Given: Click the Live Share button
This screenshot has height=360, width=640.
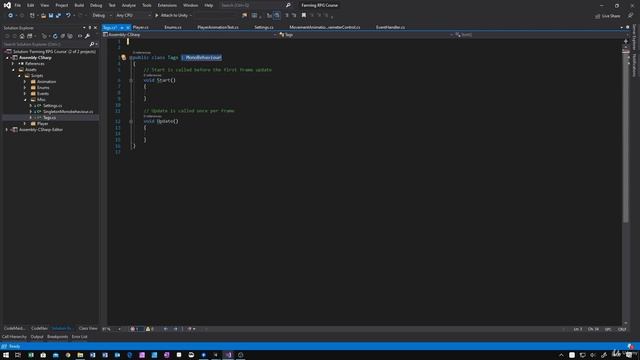Looking at the screenshot, I should 608,16.
